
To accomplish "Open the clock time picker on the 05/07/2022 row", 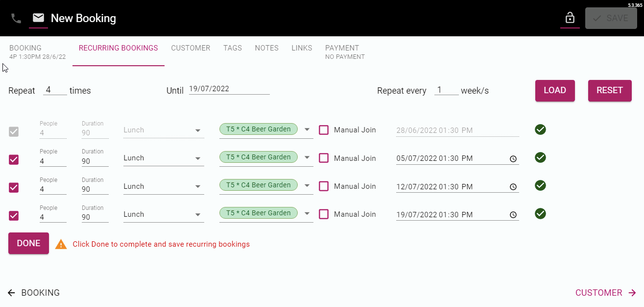I will coord(513,158).
